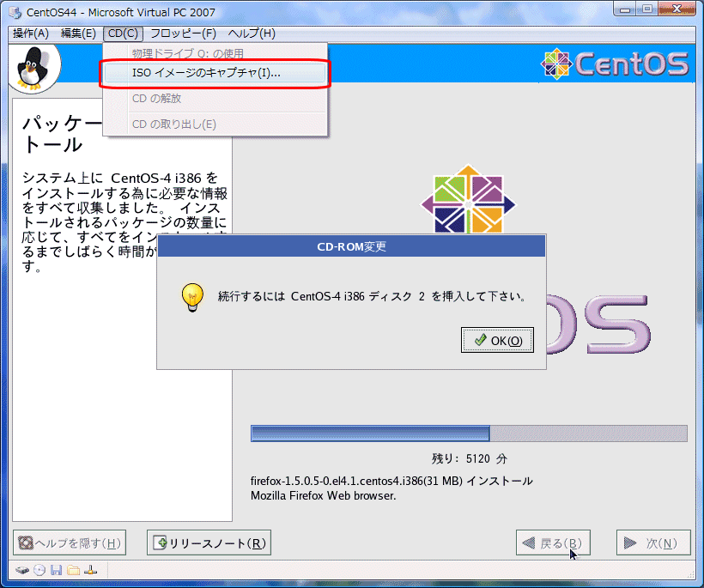Open リリースノート(R) button
This screenshot has width=704, height=588.
(x=209, y=543)
